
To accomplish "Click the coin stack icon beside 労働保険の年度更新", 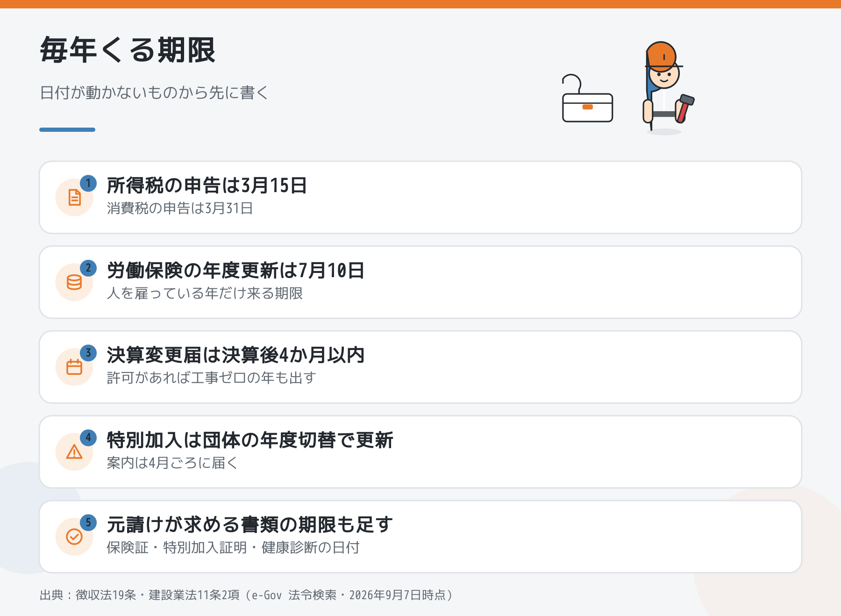I will tap(74, 282).
